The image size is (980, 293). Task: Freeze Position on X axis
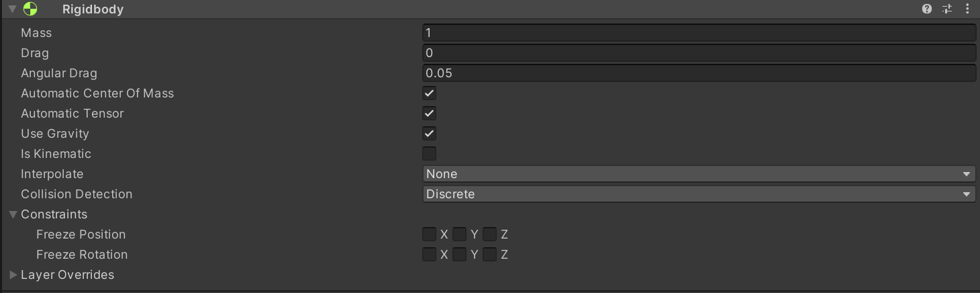click(x=429, y=234)
